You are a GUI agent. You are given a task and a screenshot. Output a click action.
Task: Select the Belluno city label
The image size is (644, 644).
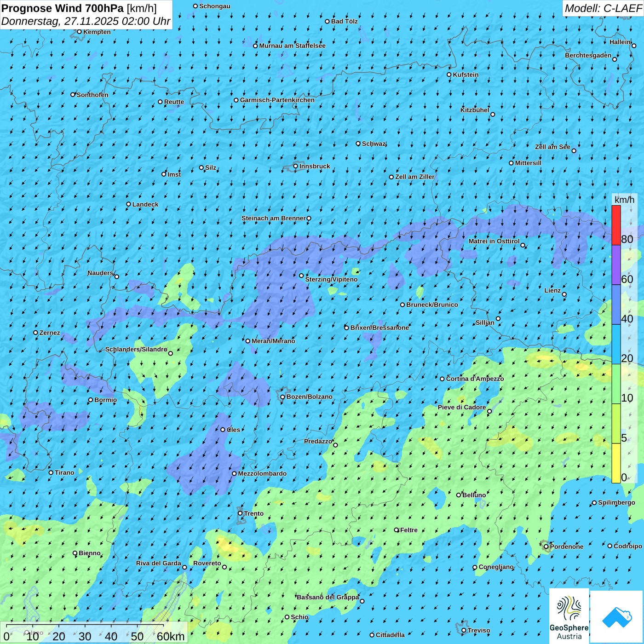(x=474, y=495)
